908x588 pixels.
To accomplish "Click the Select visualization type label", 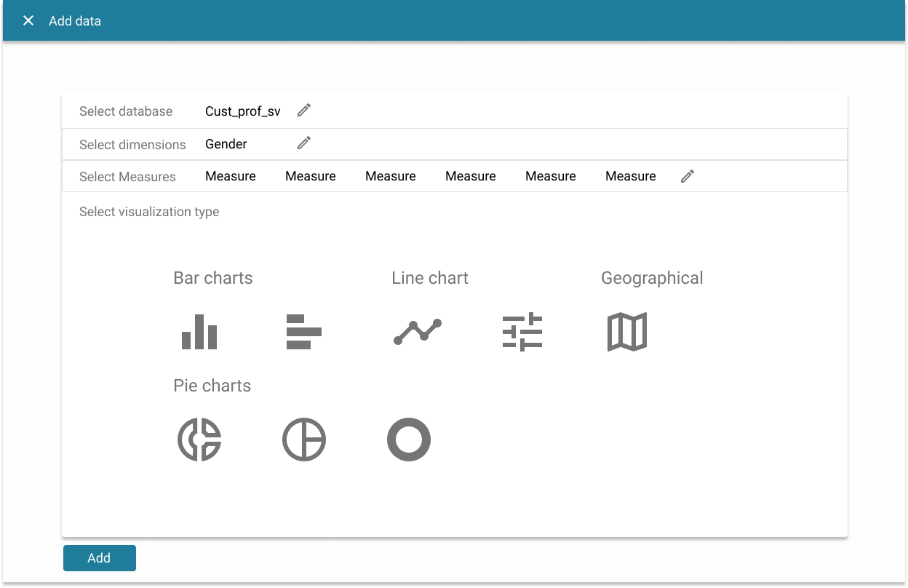I will tap(149, 212).
